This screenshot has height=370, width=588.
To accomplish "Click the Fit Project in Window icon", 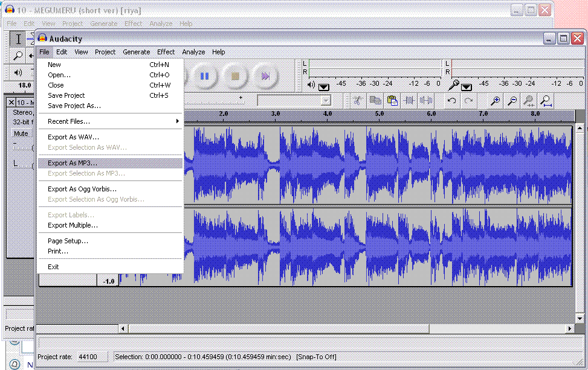I will coord(546,101).
